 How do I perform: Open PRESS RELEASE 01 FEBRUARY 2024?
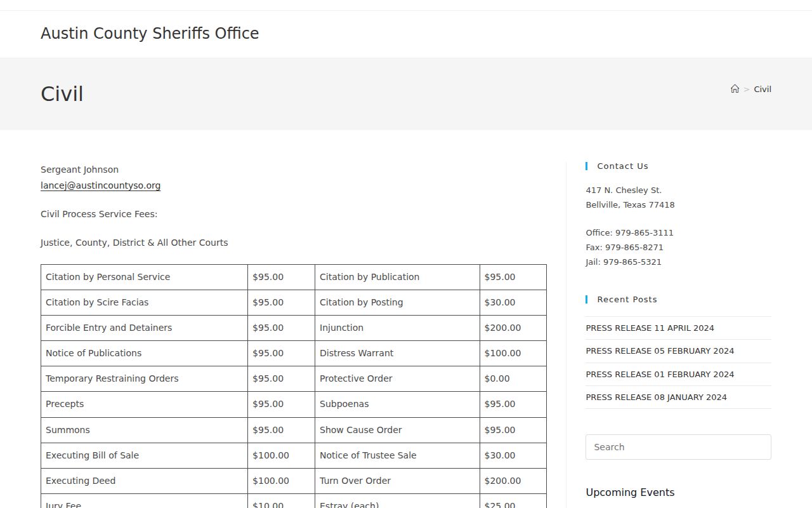pos(660,374)
